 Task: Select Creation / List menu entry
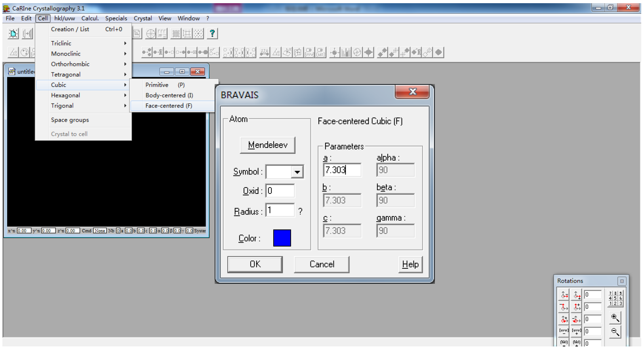coord(83,29)
